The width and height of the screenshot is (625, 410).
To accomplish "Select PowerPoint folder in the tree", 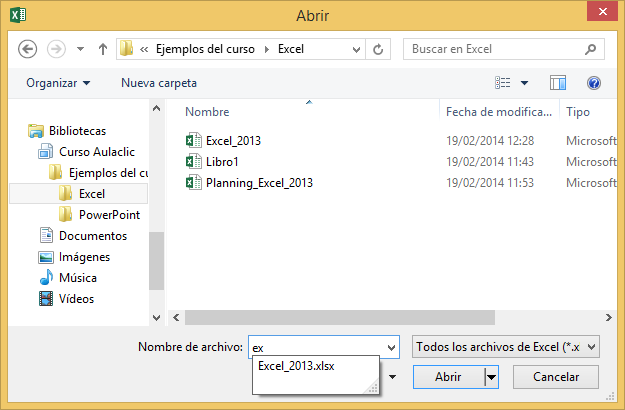I will tap(109, 215).
